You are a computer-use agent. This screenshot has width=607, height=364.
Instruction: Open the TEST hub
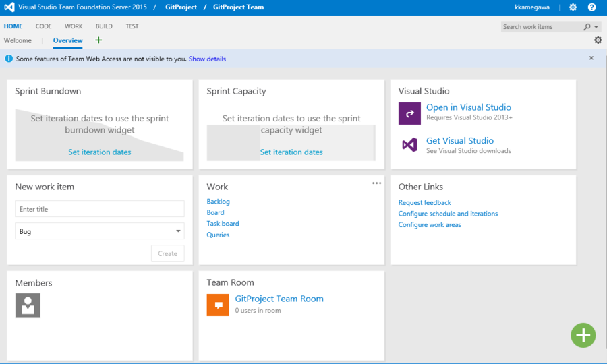click(x=132, y=26)
